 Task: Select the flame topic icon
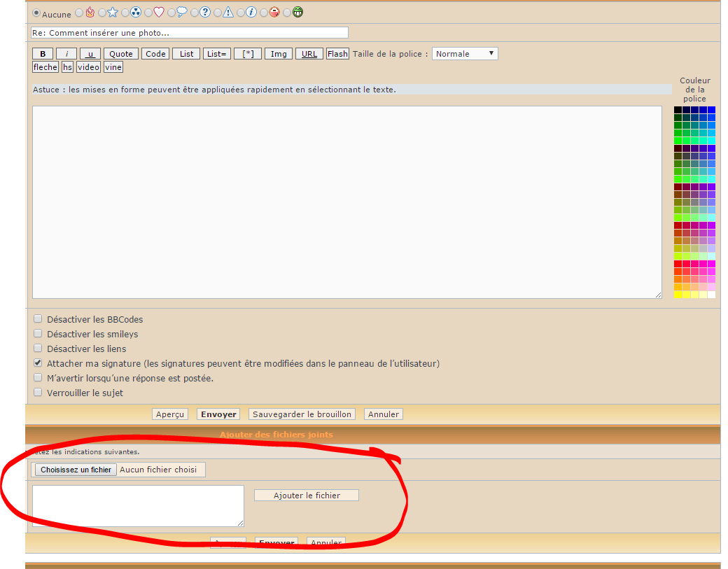[x=90, y=12]
